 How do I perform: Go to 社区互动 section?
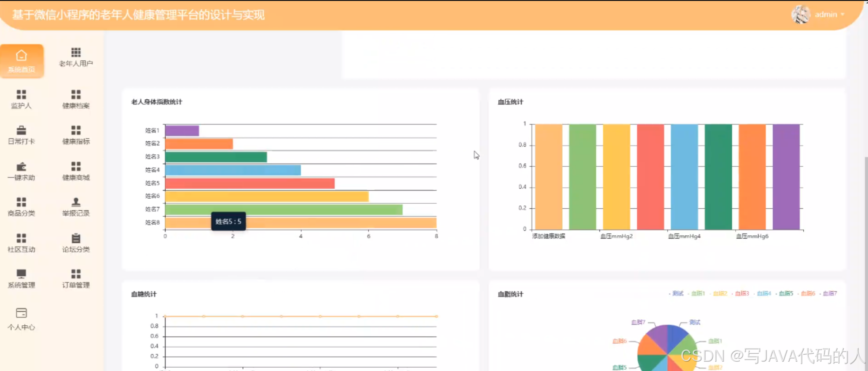click(x=21, y=243)
